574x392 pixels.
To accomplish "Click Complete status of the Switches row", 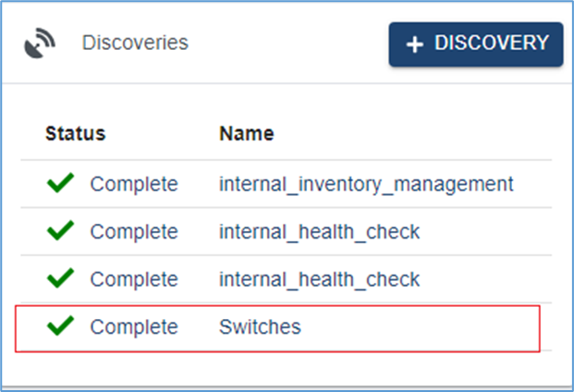I will point(133,326).
